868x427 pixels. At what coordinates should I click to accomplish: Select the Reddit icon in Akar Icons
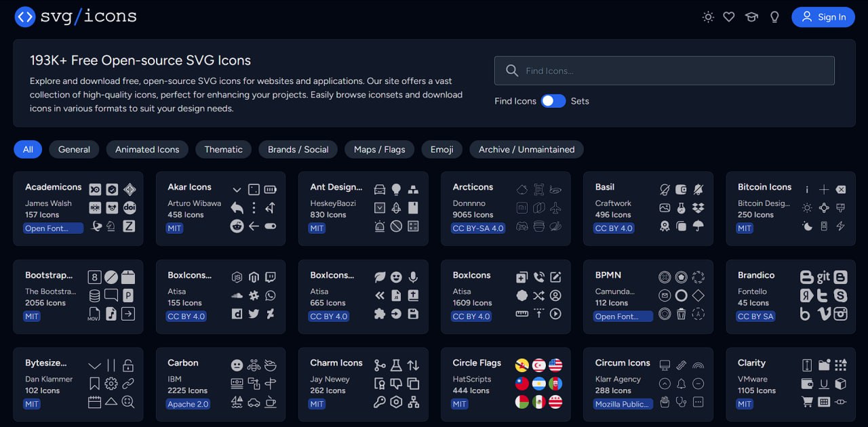tap(237, 226)
